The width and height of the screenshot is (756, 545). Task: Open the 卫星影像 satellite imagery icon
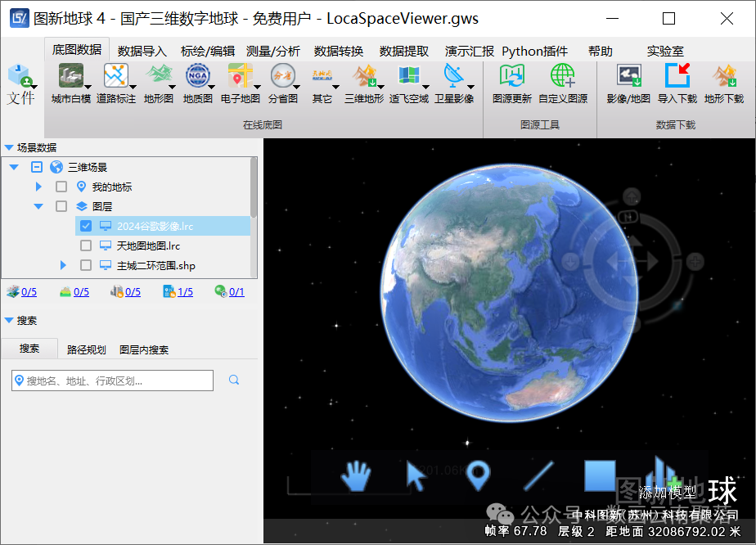click(453, 77)
